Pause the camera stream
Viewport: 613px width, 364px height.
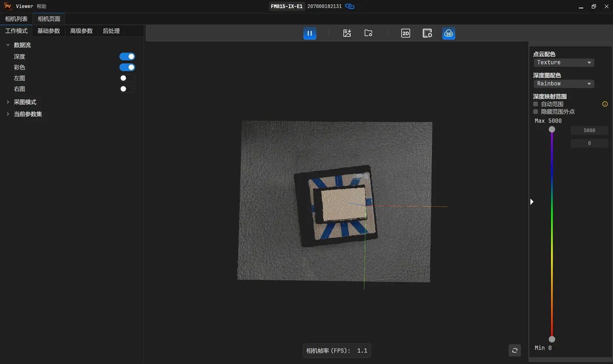[309, 33]
